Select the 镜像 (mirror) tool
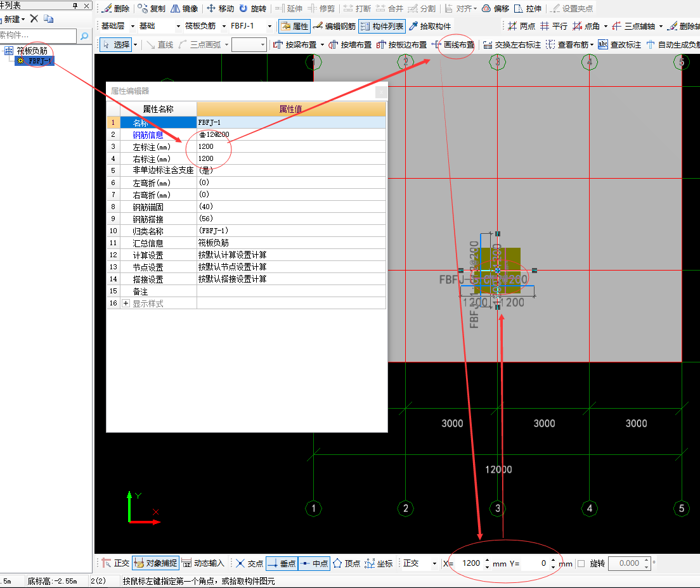The width and height of the screenshot is (700, 588). [185, 9]
